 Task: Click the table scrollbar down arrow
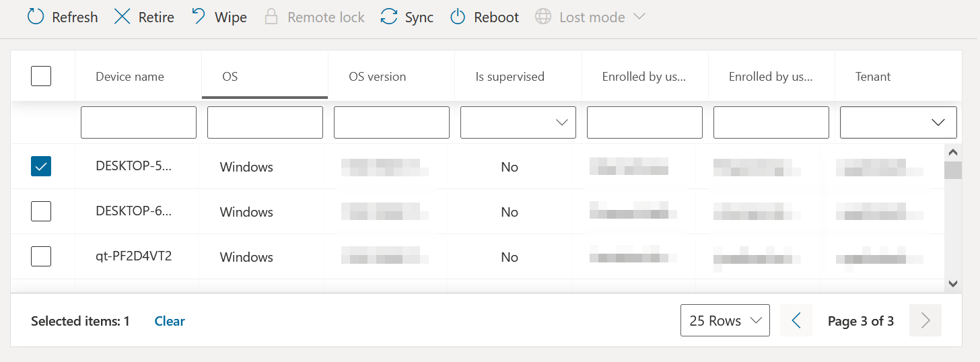[952, 284]
